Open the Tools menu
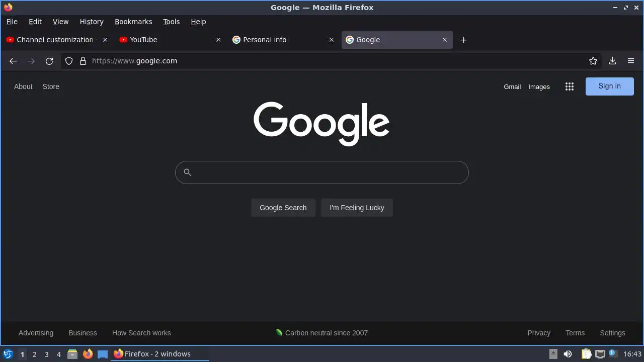 [x=171, y=22]
